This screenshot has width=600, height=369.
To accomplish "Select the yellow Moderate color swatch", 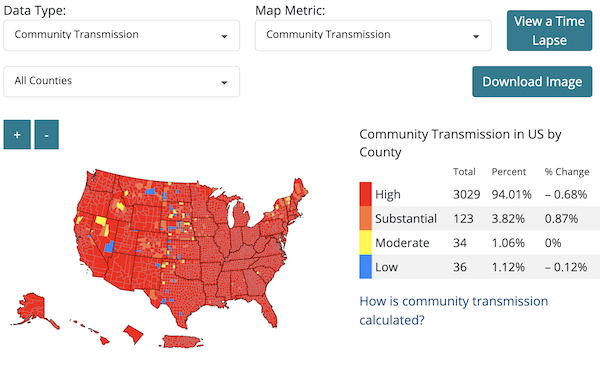I will (x=365, y=243).
